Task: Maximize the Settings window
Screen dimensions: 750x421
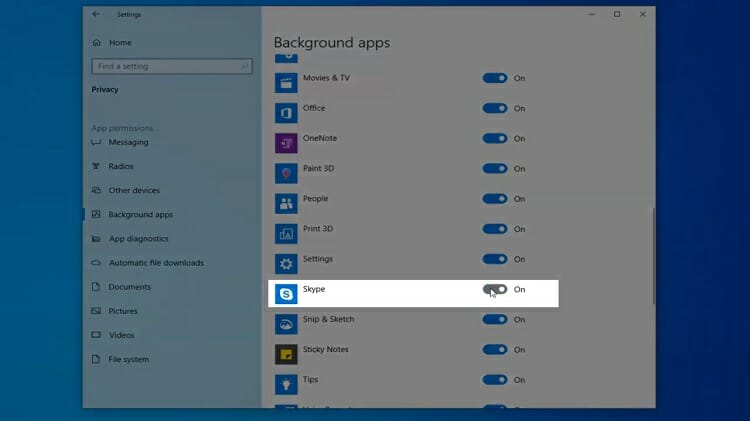Action: 617,14
